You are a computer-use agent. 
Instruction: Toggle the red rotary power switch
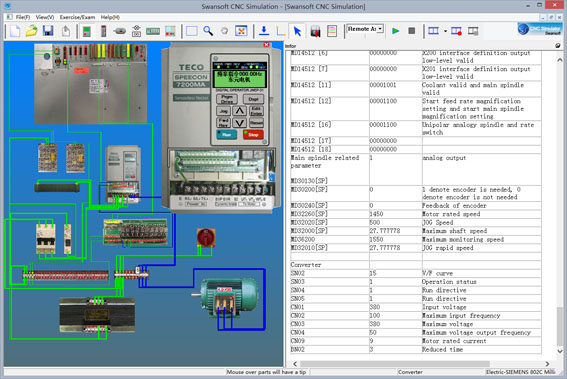(x=206, y=238)
